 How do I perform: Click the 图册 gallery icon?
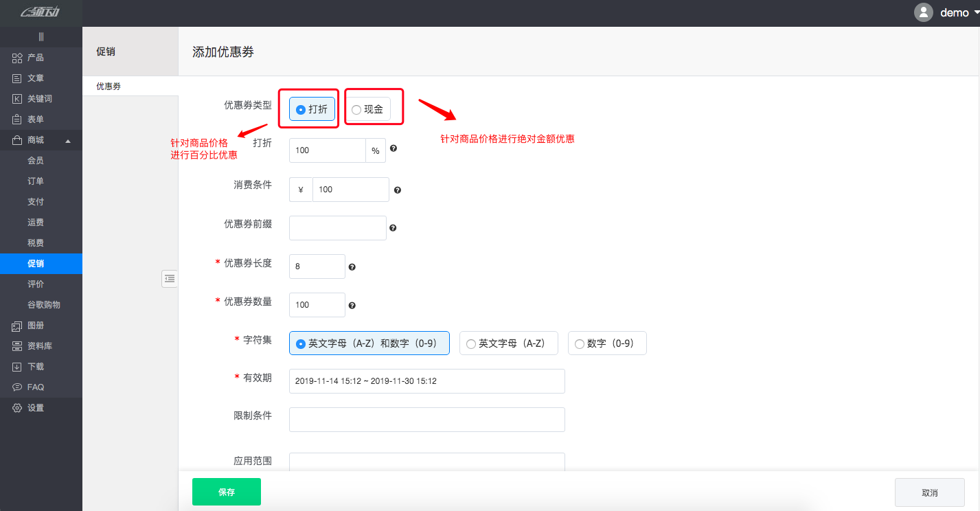pos(17,326)
